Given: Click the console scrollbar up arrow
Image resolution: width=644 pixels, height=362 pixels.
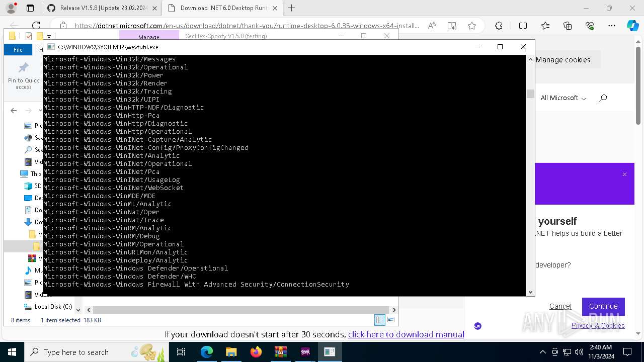Looking at the screenshot, I should [530, 59].
